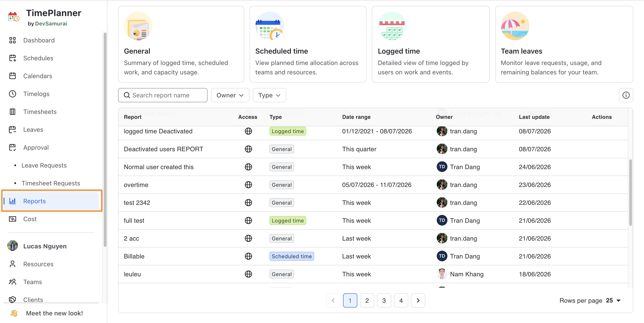Image resolution: width=644 pixels, height=323 pixels.
Task: Open the Logged time report card
Action: (430, 44)
